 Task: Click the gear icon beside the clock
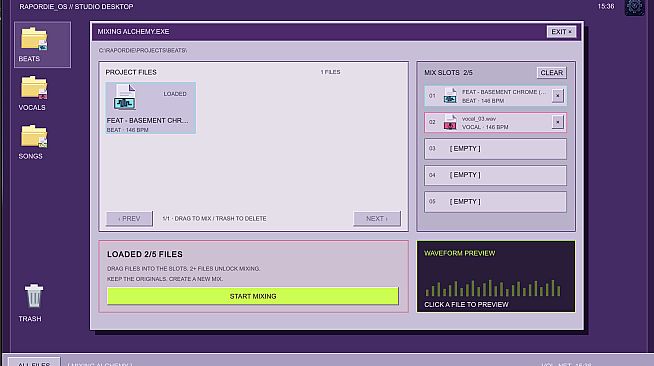click(x=634, y=7)
